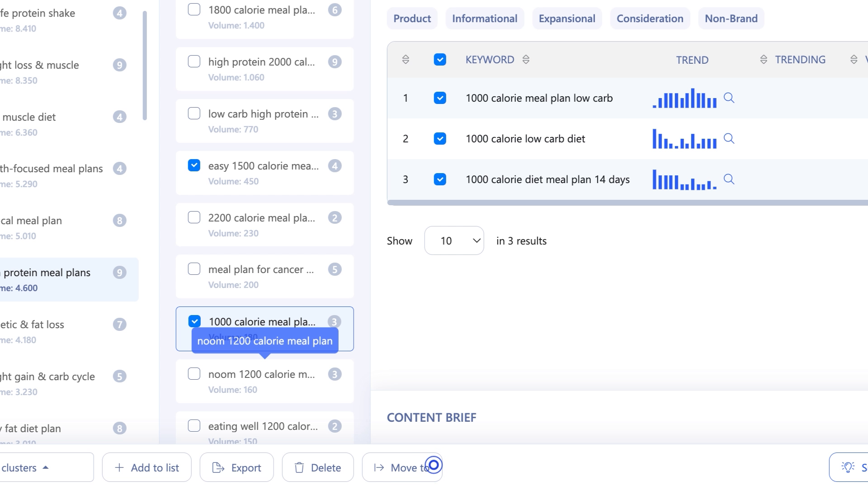Image resolution: width=868 pixels, height=490 pixels.
Task: Select the Informational filter tab
Action: [485, 19]
